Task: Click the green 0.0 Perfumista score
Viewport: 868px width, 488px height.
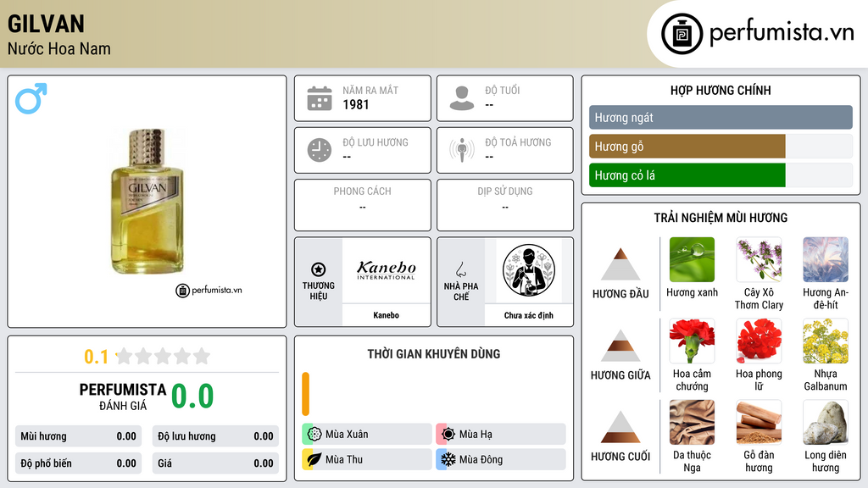Action: coord(192,396)
